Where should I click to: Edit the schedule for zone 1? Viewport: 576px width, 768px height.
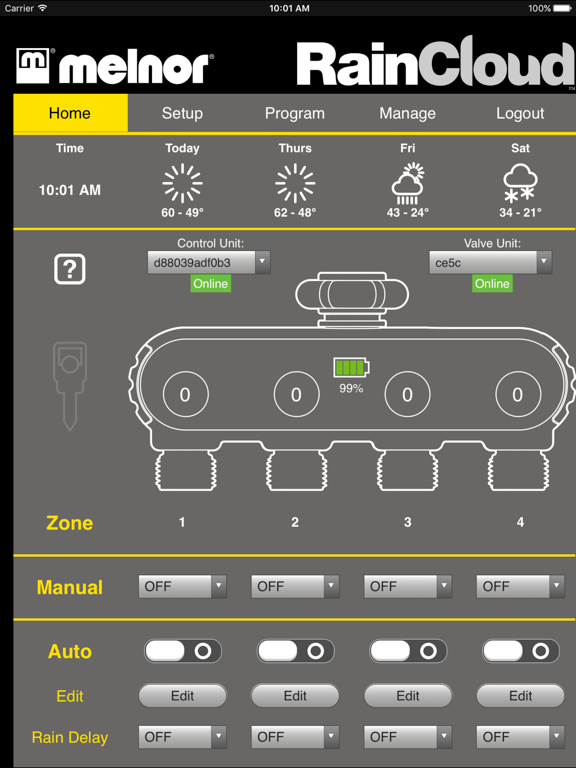pos(183,696)
